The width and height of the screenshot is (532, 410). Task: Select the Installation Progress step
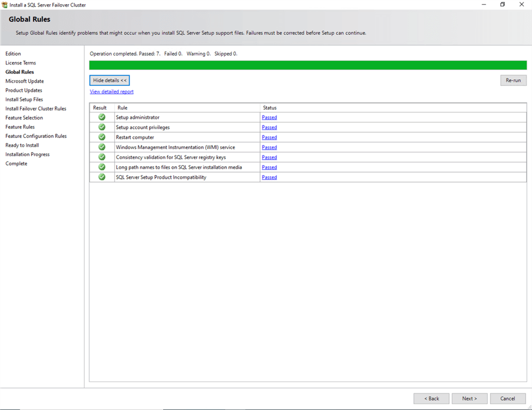[x=27, y=154]
